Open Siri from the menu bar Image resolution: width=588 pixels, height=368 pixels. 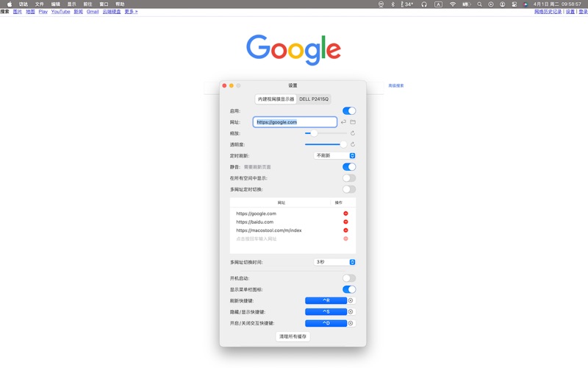click(526, 4)
